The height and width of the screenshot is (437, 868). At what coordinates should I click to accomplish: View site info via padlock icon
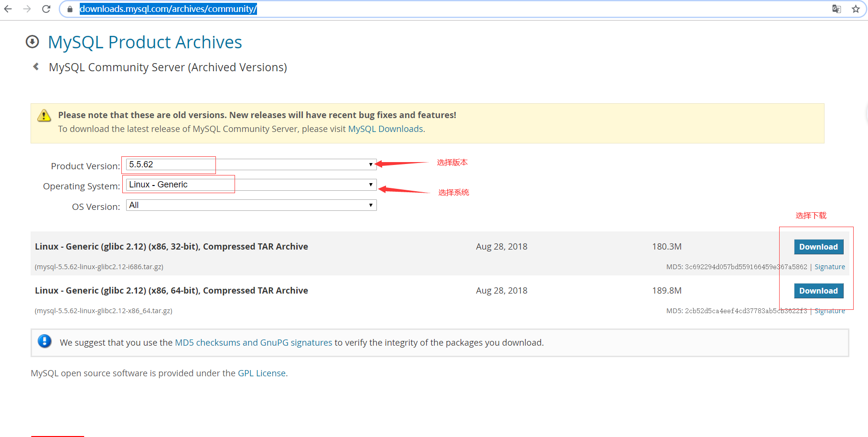(70, 9)
